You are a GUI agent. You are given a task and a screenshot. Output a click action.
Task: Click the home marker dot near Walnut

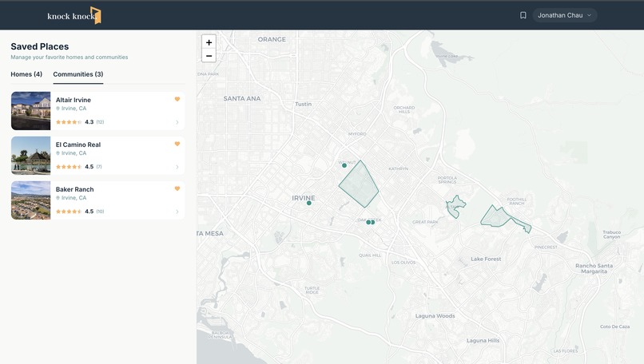[x=344, y=165]
